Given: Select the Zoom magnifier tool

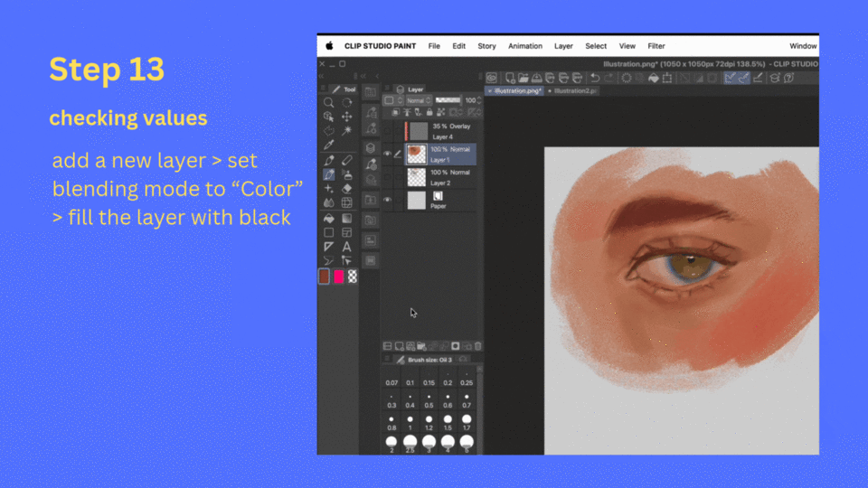Looking at the screenshot, I should pyautogui.click(x=329, y=102).
